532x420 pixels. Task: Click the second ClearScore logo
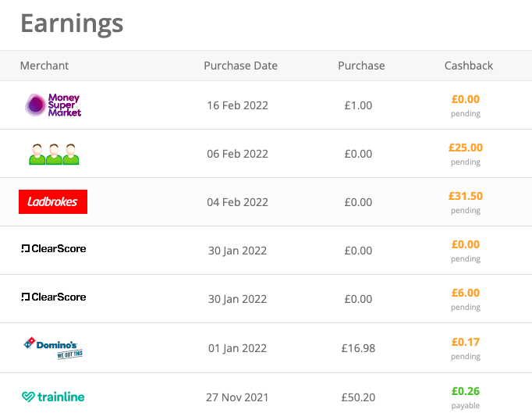53,297
